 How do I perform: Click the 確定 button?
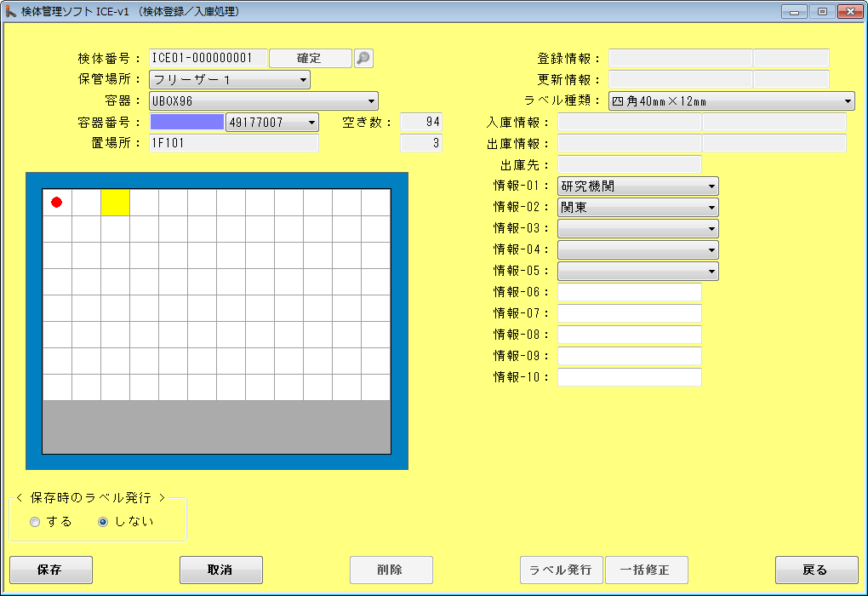(x=311, y=58)
